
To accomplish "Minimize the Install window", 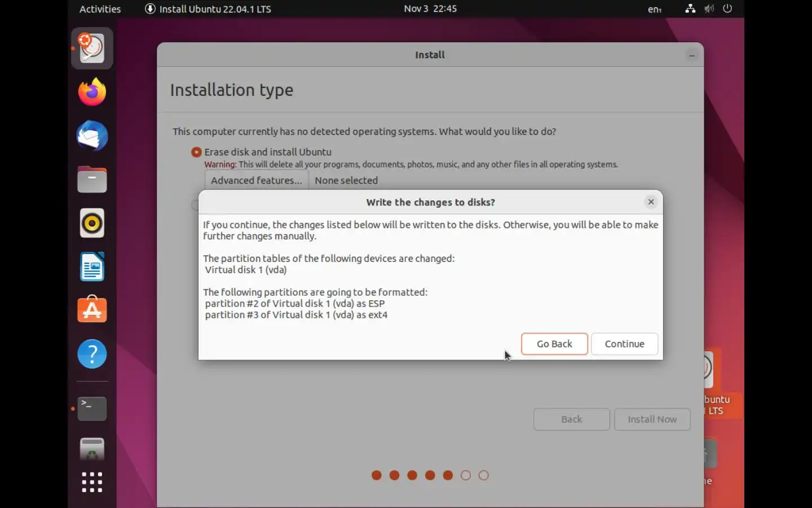I will click(x=692, y=55).
